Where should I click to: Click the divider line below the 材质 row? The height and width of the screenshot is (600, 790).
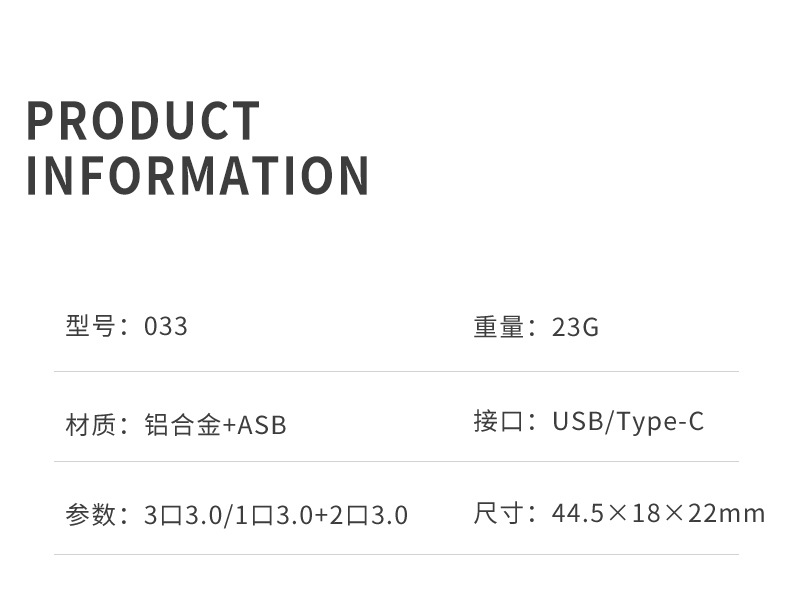point(396,462)
